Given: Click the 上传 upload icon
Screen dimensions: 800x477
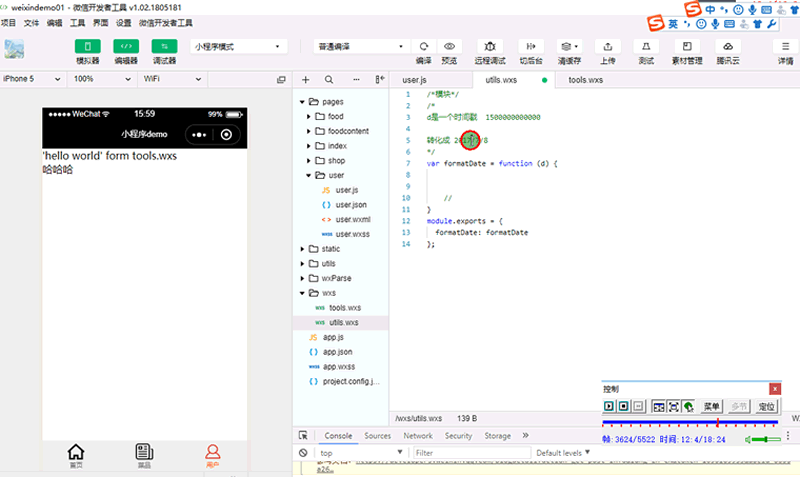Looking at the screenshot, I should [x=608, y=46].
